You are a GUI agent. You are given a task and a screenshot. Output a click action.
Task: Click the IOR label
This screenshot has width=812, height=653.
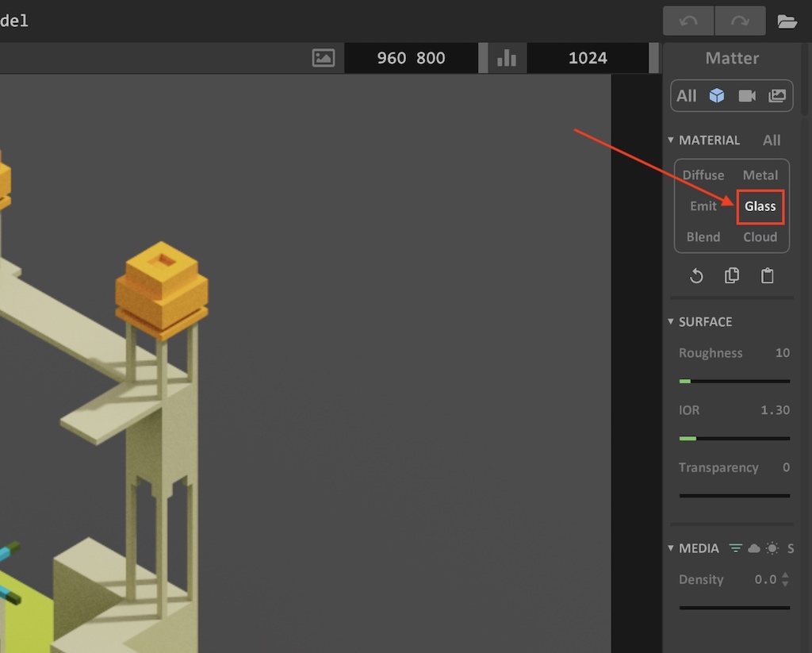[689, 410]
